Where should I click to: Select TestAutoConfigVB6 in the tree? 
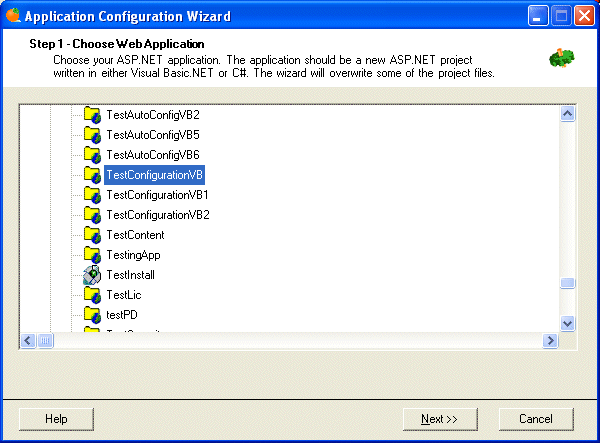point(153,155)
